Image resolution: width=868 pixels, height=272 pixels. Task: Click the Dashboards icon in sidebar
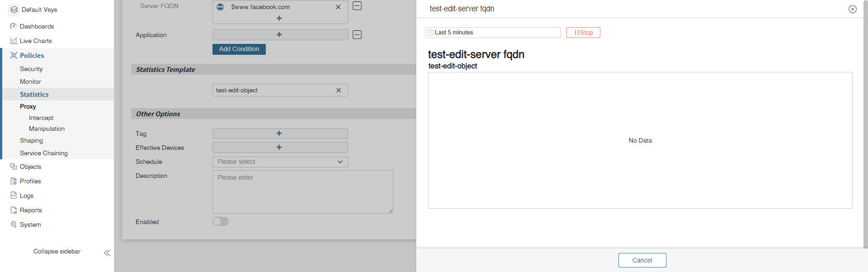14,26
